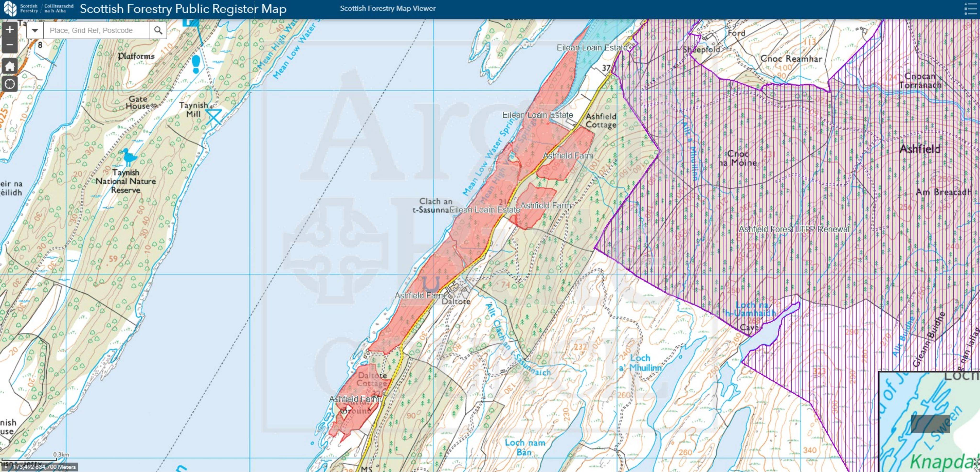This screenshot has height=472, width=980.
Task: Click the blue parking symbol on the map
Action: click(191, 23)
